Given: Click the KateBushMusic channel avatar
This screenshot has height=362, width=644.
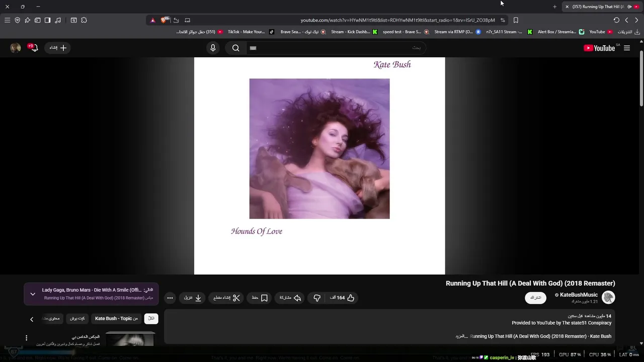Looking at the screenshot, I should click(609, 298).
